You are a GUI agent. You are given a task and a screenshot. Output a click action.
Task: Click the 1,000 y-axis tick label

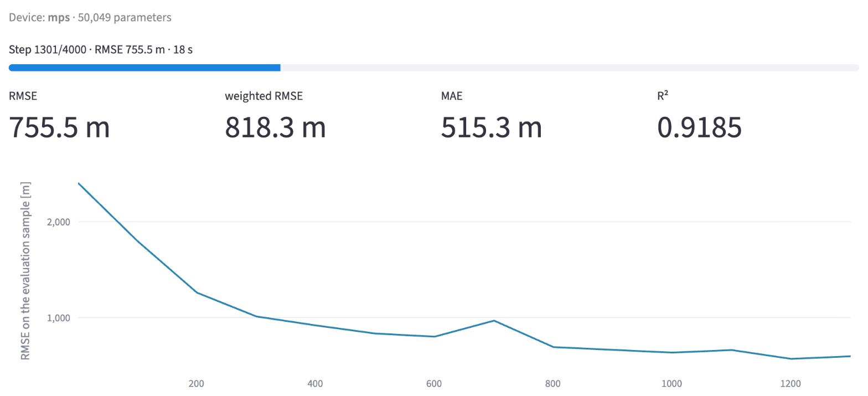pos(59,318)
